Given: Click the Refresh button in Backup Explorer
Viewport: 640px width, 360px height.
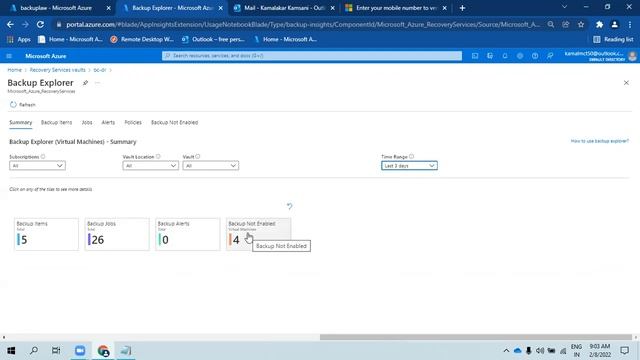Looking at the screenshot, I should [23, 104].
